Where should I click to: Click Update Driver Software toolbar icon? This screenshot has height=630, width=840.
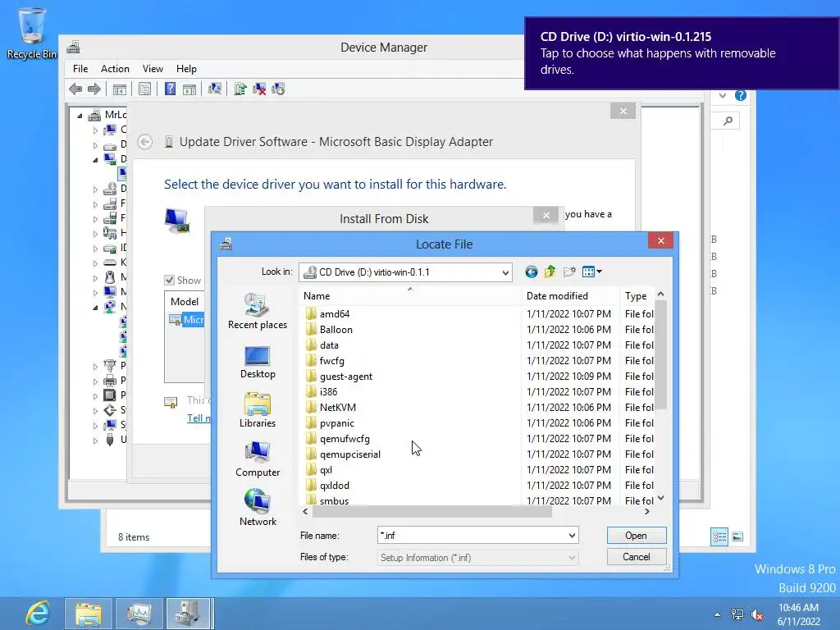click(x=240, y=89)
